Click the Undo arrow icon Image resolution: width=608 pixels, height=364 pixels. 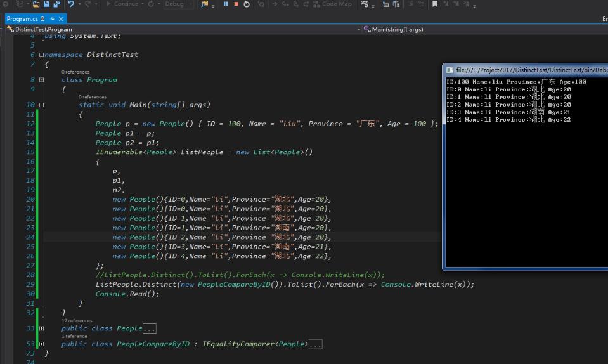[72, 4]
